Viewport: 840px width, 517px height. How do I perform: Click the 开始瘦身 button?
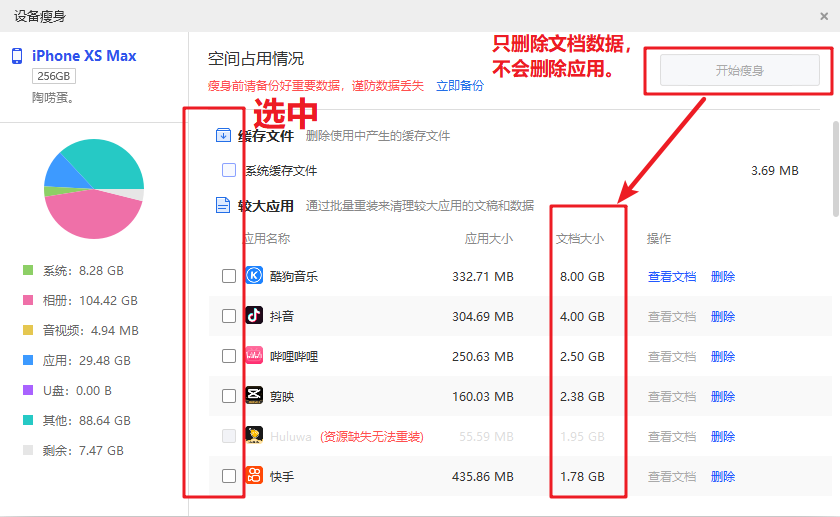[x=739, y=70]
